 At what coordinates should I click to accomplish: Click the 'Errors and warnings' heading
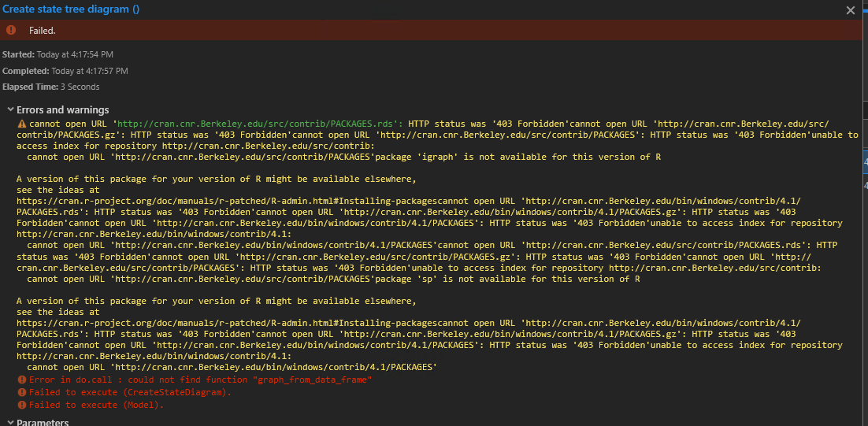(63, 109)
